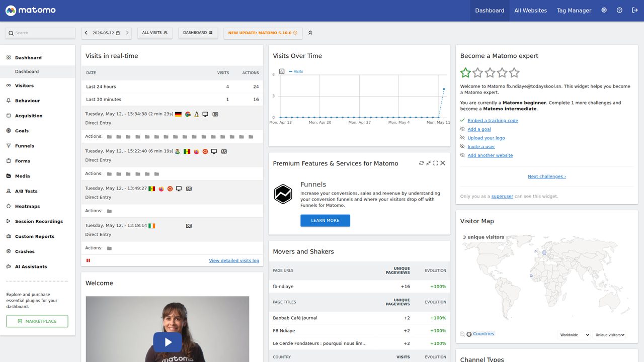The image size is (644, 362).
Task: Click Ireland flag on 13:18:14 visit
Action: coord(151,226)
